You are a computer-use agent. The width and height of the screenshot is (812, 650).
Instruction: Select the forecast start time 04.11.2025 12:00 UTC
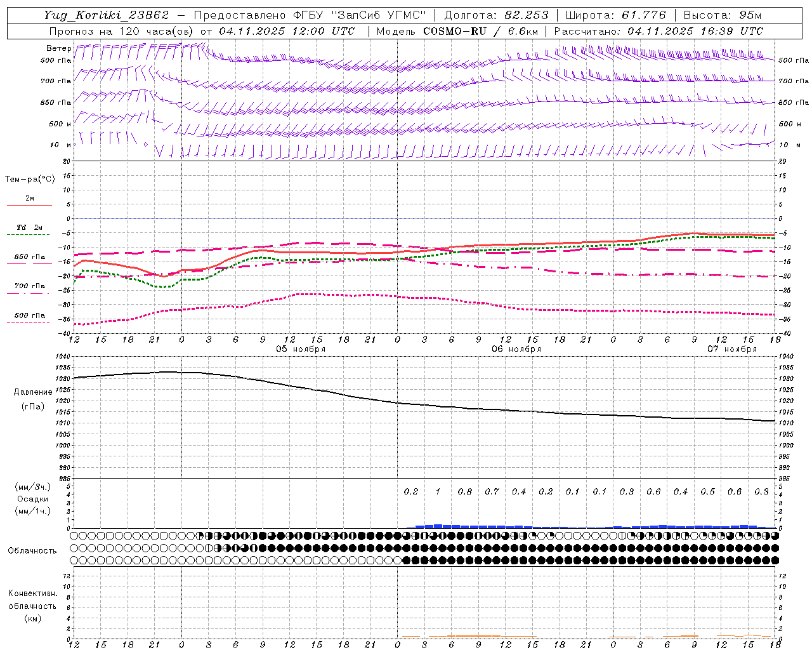[287, 31]
